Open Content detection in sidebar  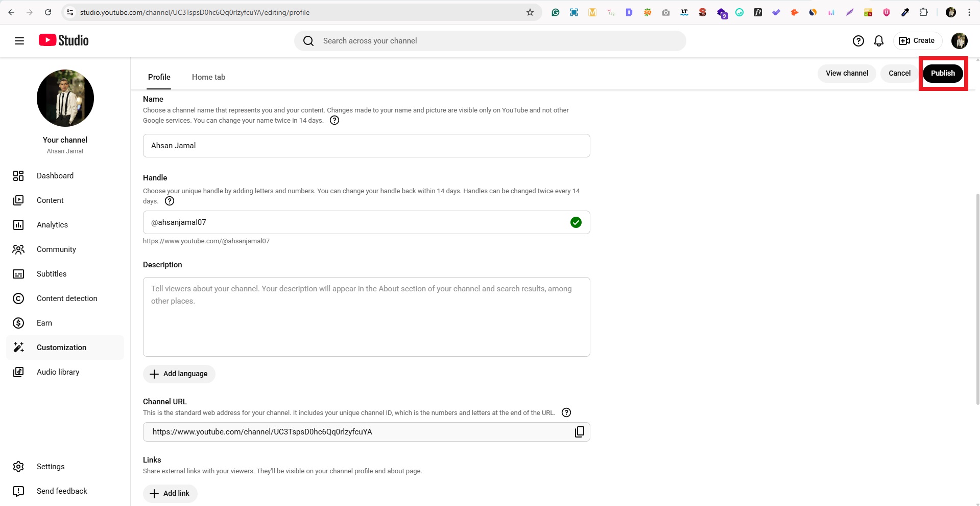pyautogui.click(x=67, y=298)
